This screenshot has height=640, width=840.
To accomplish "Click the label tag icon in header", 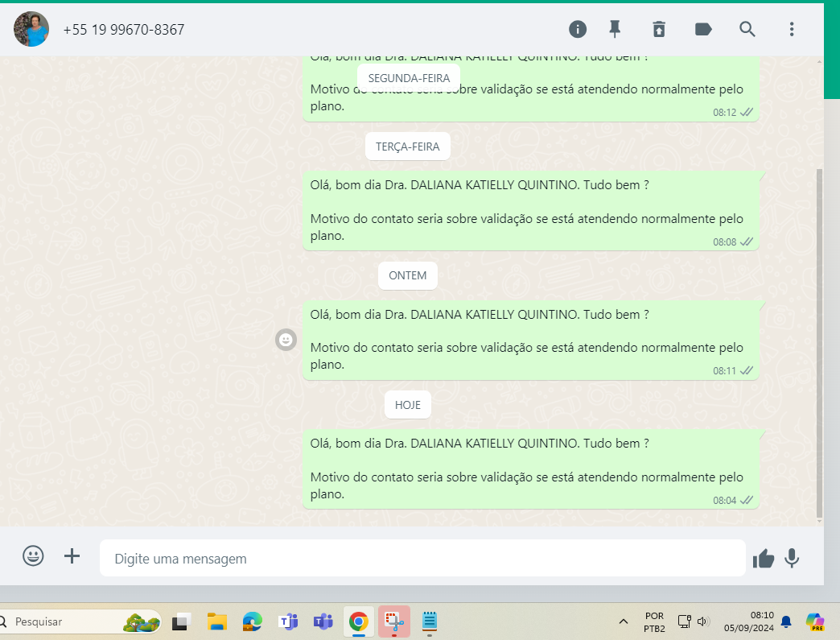I will coord(703,30).
